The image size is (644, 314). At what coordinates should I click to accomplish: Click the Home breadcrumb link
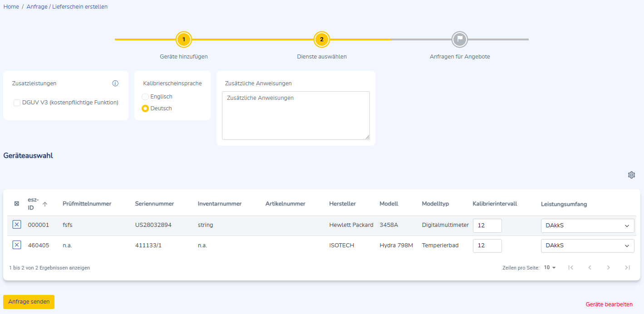click(x=11, y=7)
